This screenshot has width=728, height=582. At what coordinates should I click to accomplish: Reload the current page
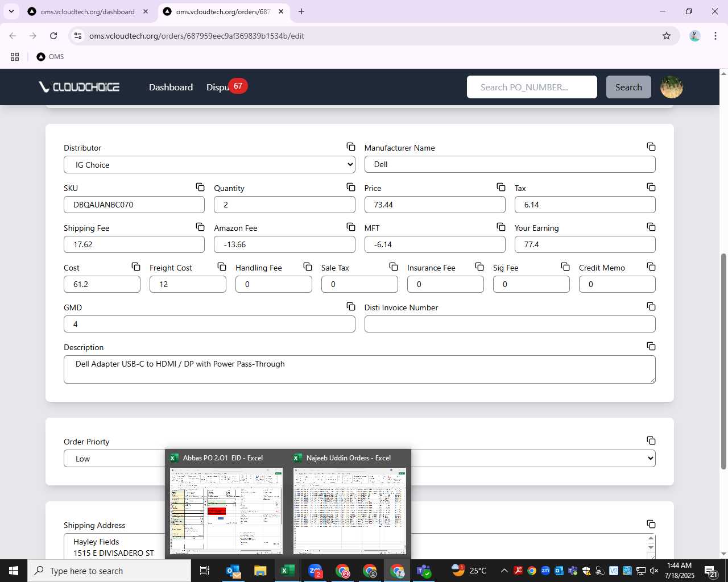(53, 36)
